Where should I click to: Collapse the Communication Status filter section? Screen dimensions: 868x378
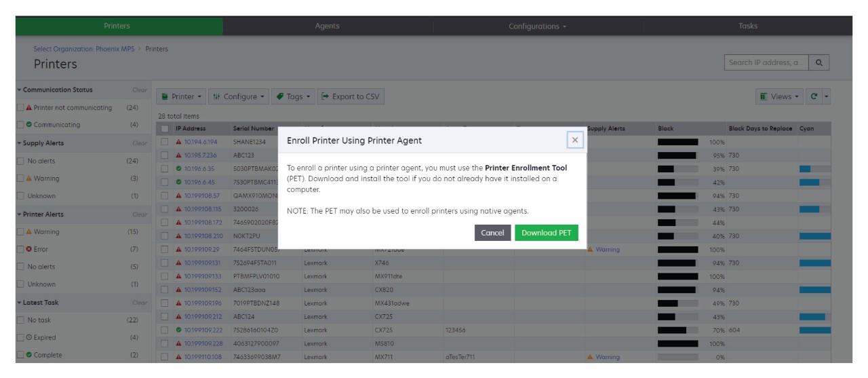[19, 90]
